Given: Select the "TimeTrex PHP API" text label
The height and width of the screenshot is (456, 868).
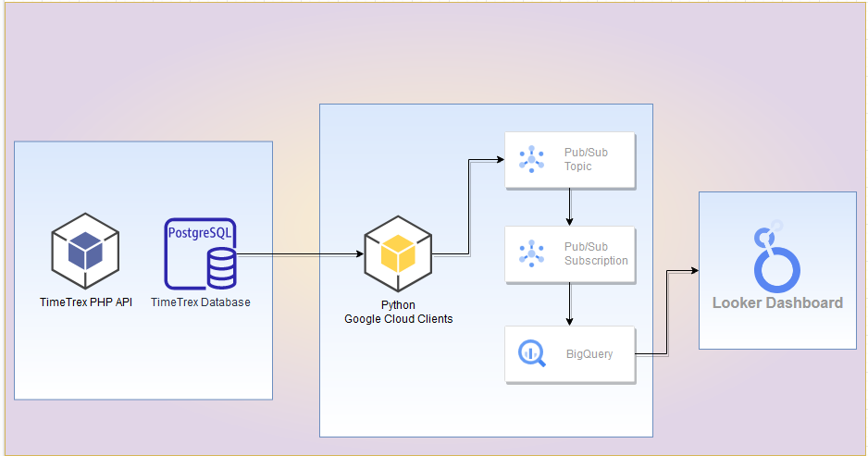Looking at the screenshot, I should [x=86, y=302].
